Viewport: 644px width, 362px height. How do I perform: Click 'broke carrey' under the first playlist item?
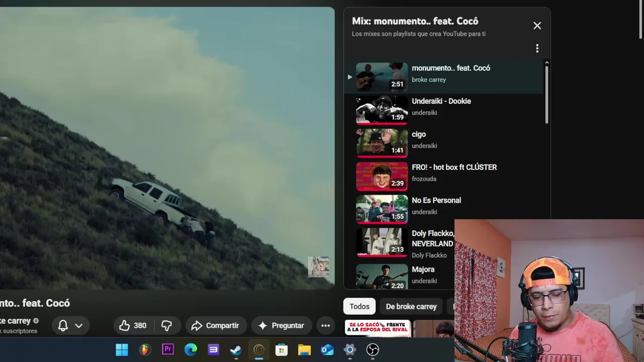click(429, 79)
